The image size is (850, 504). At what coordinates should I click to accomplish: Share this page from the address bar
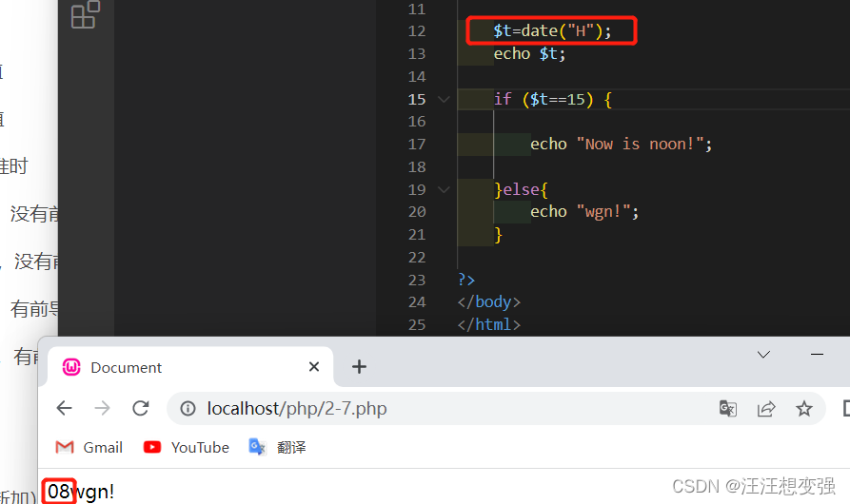click(766, 409)
